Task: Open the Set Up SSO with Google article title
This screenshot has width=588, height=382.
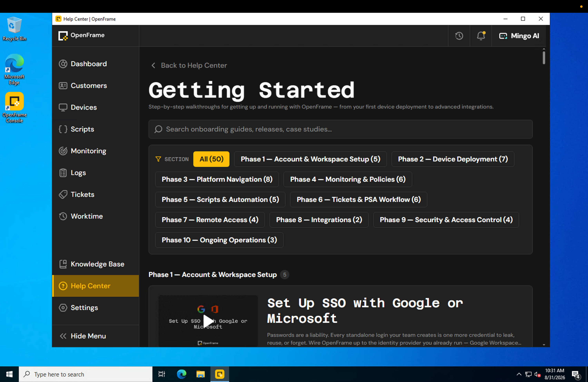Action: [365, 311]
